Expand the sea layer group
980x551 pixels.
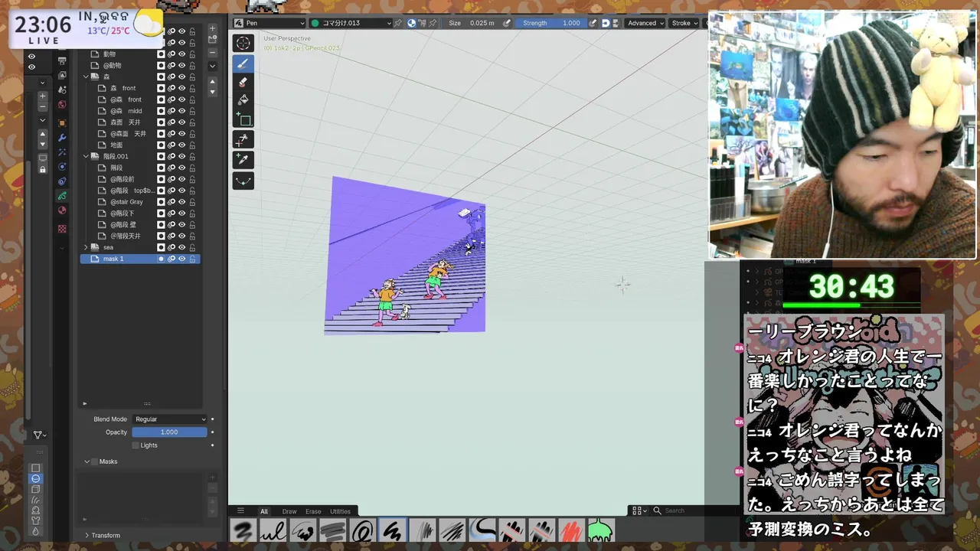click(86, 247)
